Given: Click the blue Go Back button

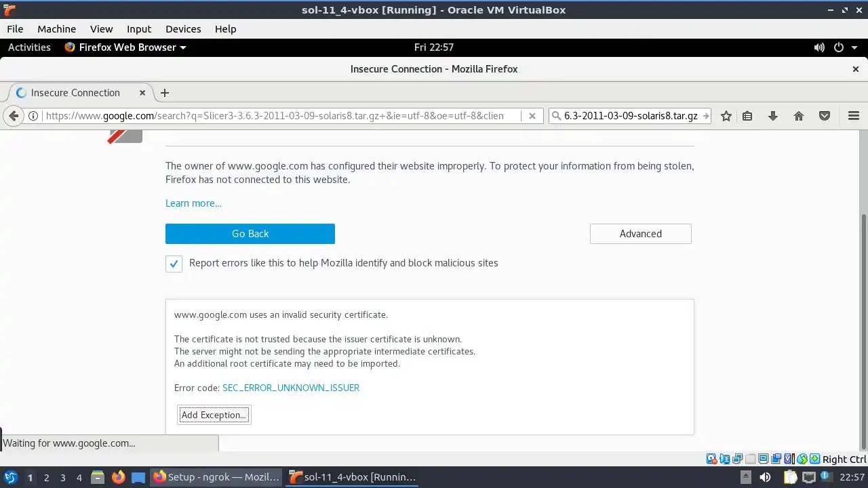Looking at the screenshot, I should (250, 234).
